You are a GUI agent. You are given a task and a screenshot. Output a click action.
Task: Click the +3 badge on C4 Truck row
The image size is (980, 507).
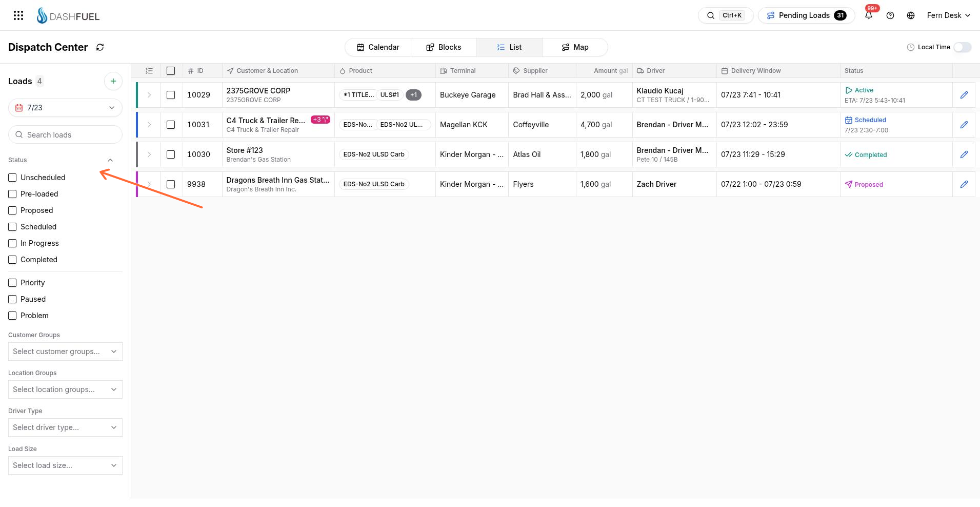(x=321, y=120)
